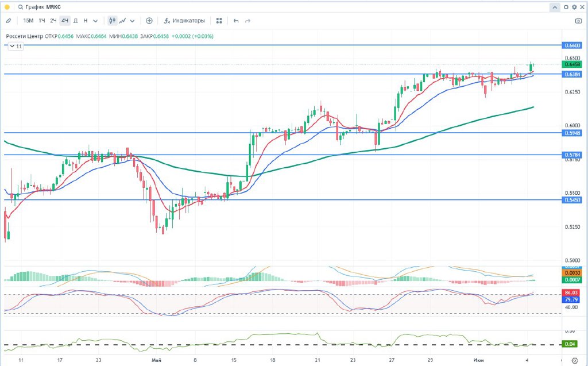Click 'Россети Центр' instrument name
The height and width of the screenshot is (366, 588).
point(24,36)
